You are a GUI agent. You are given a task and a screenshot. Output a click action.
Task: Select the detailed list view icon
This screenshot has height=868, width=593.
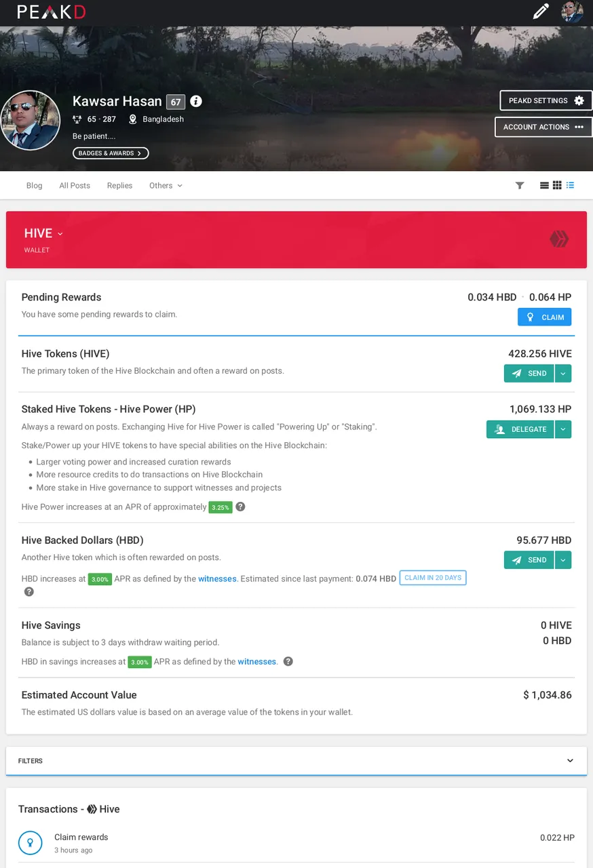[570, 185]
